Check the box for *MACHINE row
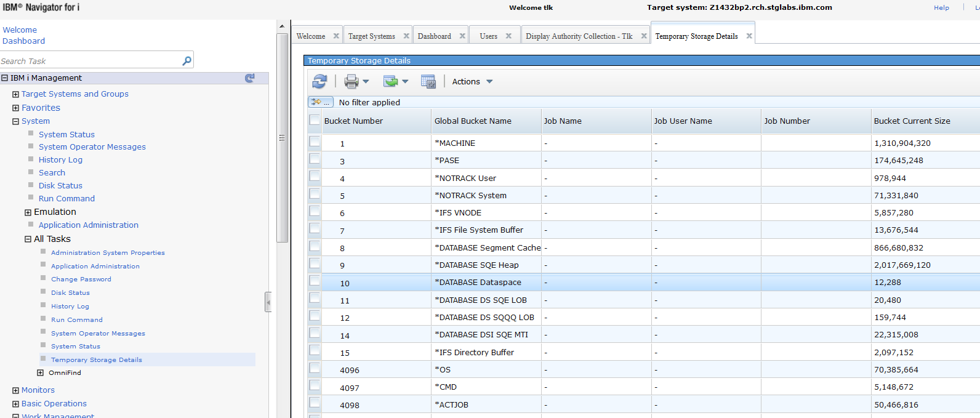Viewport: 980px width, 418px height. pyautogui.click(x=315, y=142)
